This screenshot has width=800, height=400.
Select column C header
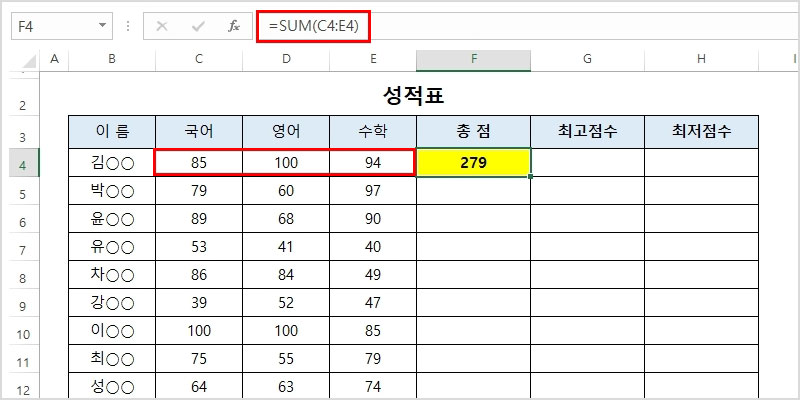tap(199, 60)
